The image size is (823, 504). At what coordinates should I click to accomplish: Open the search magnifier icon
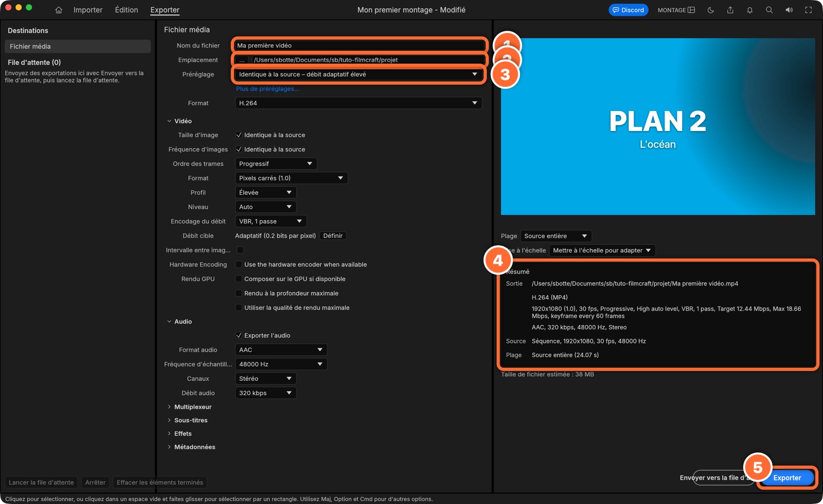point(769,10)
